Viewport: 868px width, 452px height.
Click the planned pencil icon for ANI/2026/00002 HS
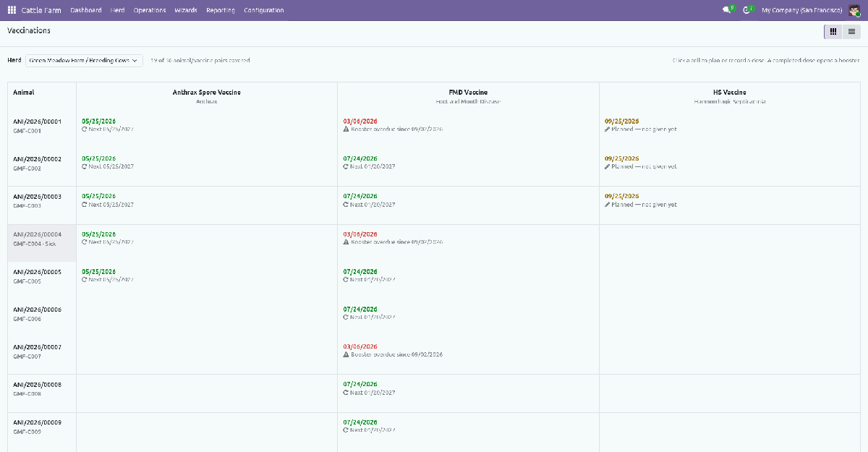[x=608, y=167]
